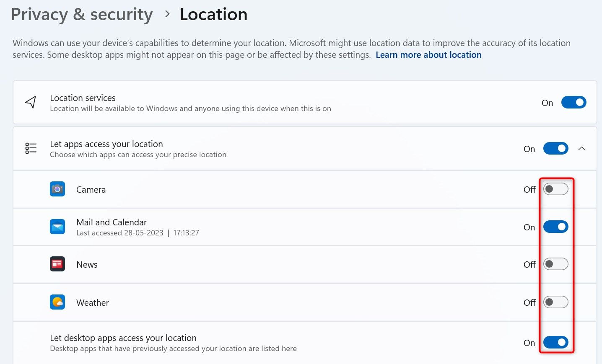This screenshot has width=602, height=364.
Task: Collapse the Let apps access your location section
Action: tap(581, 149)
